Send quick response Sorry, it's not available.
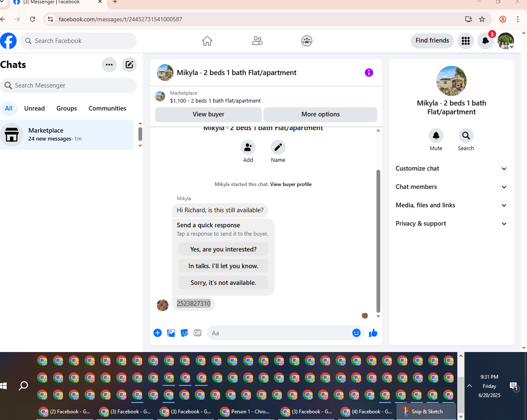 pos(223,283)
